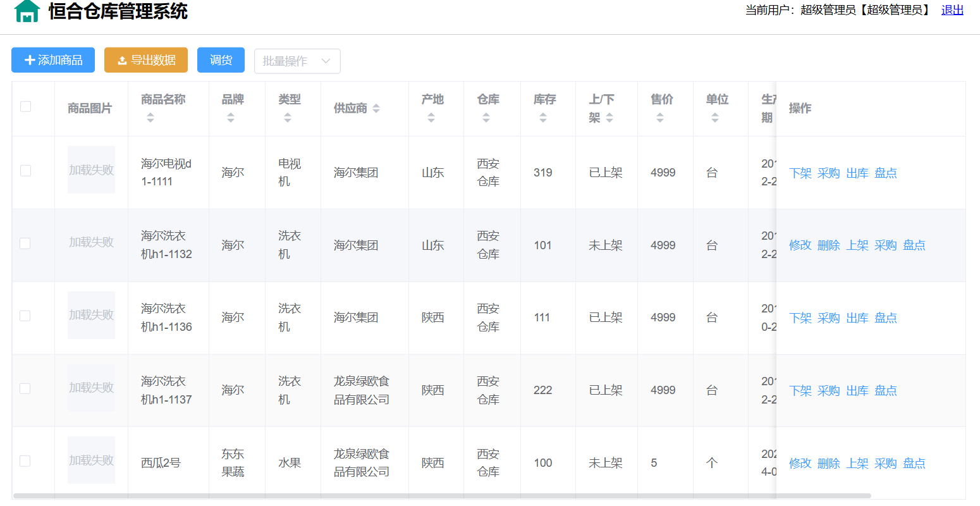Click 西瓜2号 product image placeholder
The height and width of the screenshot is (506, 980).
92,460
